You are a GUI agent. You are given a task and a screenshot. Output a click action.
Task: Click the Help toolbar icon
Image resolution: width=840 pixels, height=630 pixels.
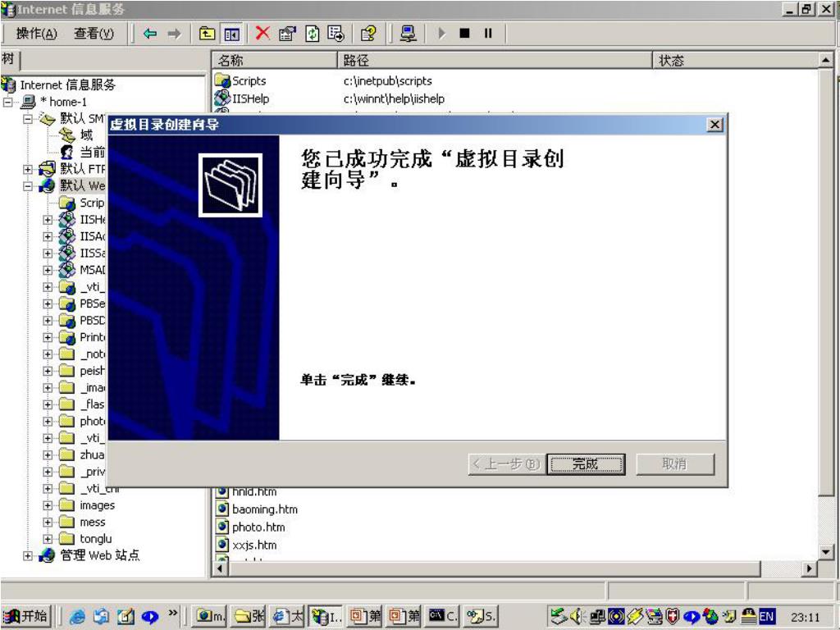(x=368, y=34)
